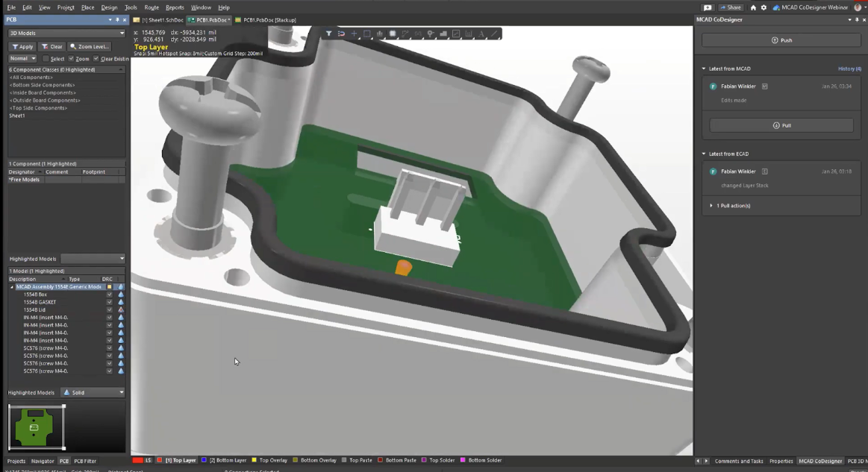The width and height of the screenshot is (868, 472).
Task: Click the align objects bar chart icon
Action: 380,34
